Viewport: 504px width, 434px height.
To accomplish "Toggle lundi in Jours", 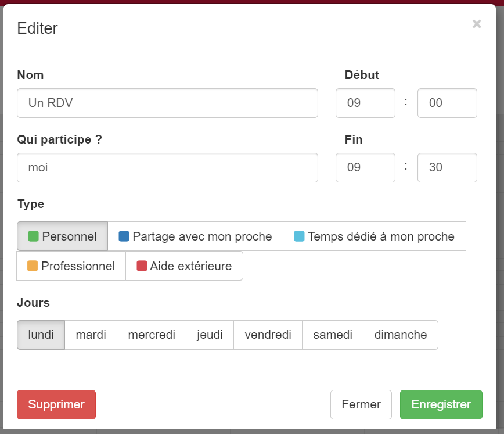I will pyautogui.click(x=41, y=335).
